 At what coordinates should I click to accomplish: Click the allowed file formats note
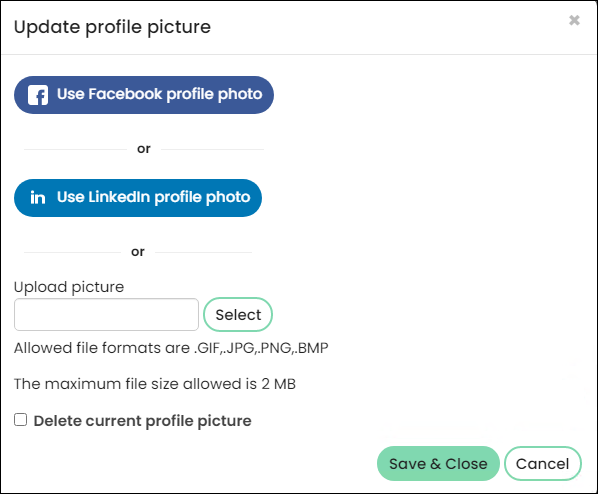click(x=171, y=348)
